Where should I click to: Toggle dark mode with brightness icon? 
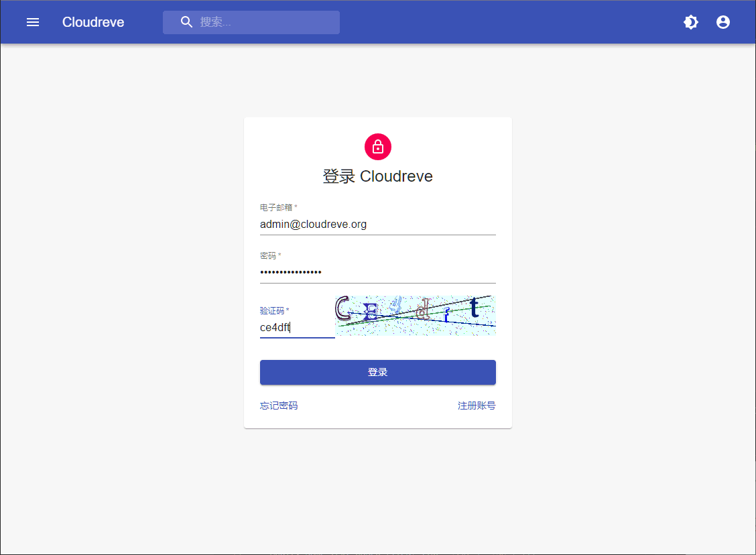[691, 22]
